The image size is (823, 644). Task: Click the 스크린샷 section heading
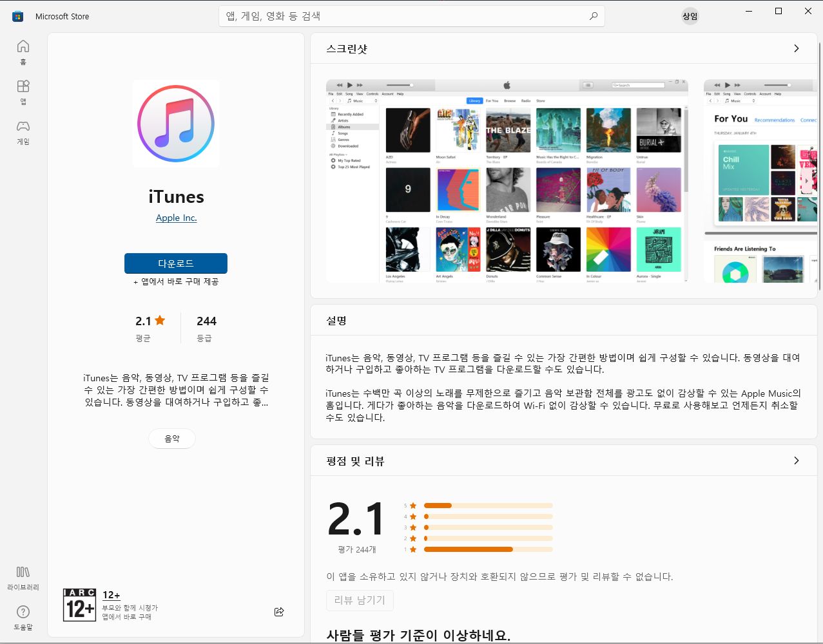347,49
